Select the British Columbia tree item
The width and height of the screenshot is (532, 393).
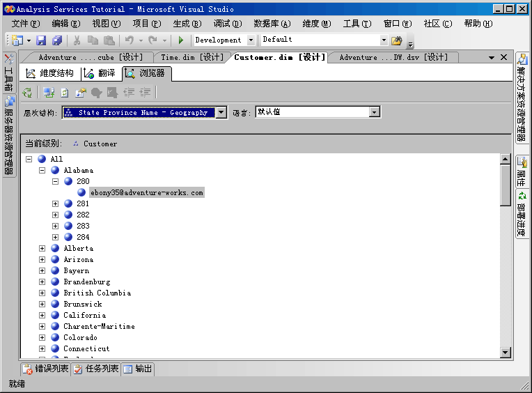[x=97, y=293]
